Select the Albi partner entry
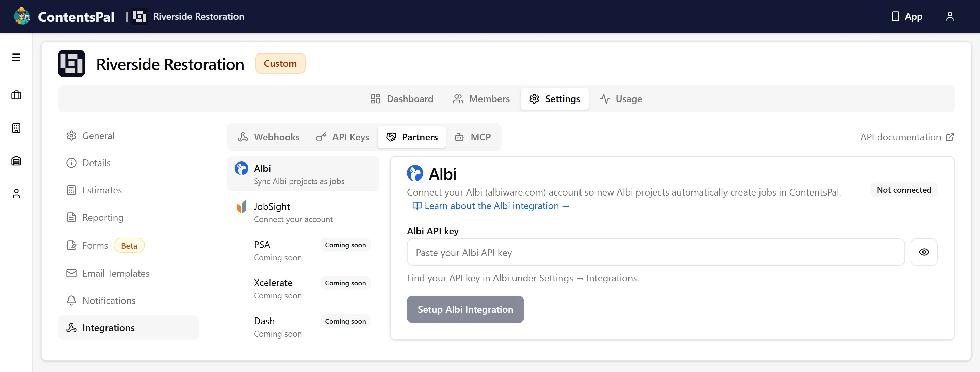Image resolution: width=980 pixels, height=372 pixels. [303, 174]
